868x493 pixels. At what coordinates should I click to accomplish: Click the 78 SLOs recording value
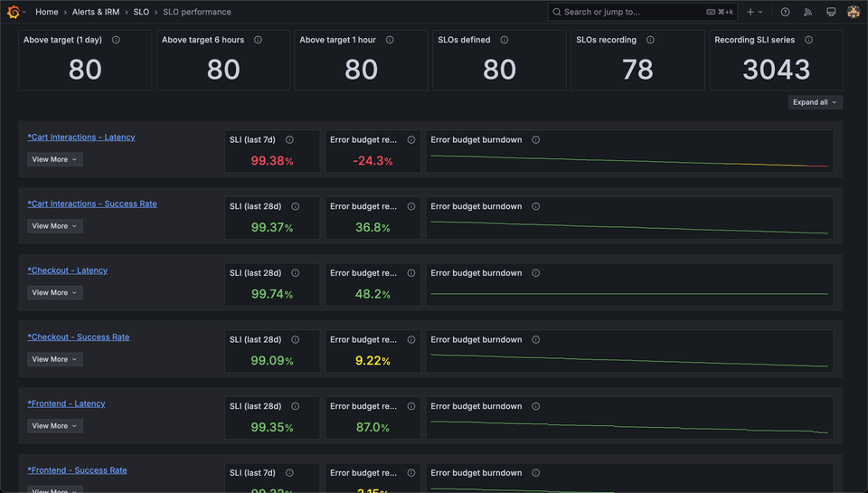637,70
